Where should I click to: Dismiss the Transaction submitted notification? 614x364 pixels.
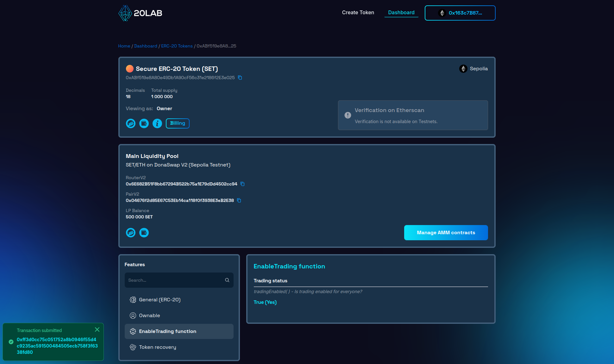[97, 329]
